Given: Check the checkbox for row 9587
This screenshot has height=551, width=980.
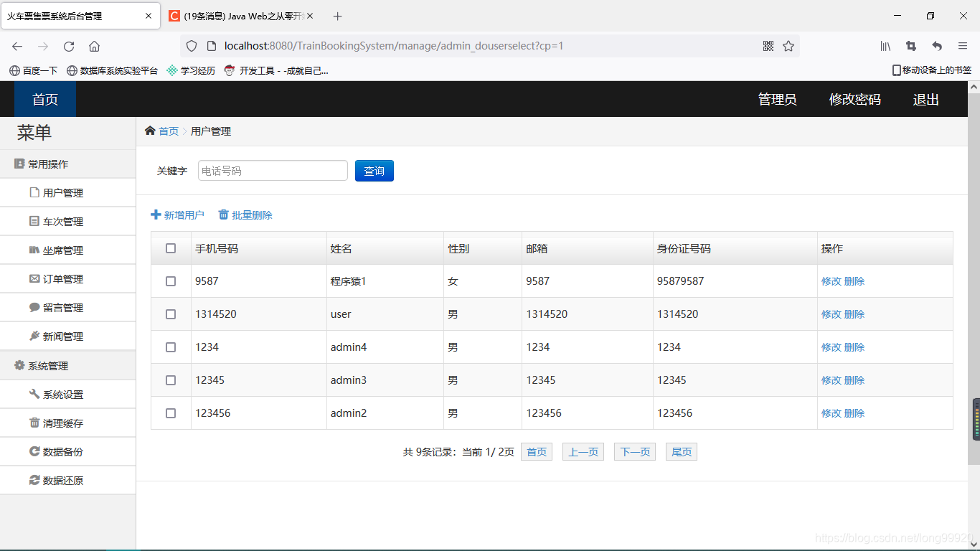Looking at the screenshot, I should 171,281.
